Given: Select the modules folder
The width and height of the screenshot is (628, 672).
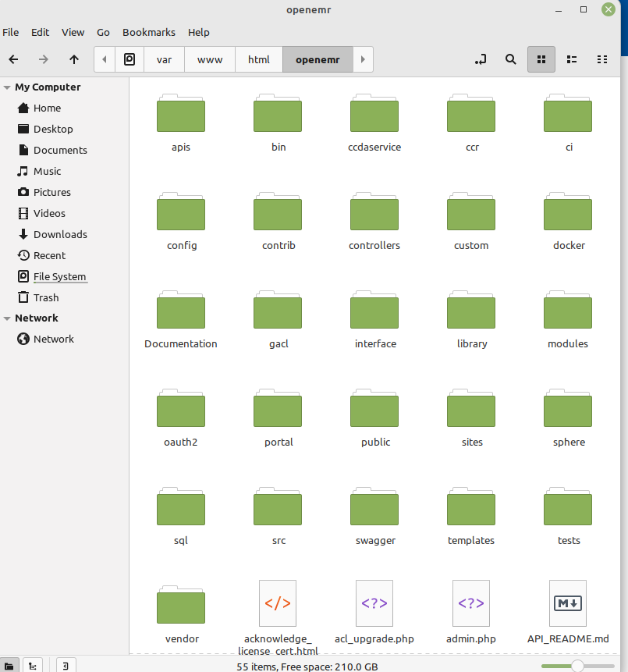Looking at the screenshot, I should 568,320.
